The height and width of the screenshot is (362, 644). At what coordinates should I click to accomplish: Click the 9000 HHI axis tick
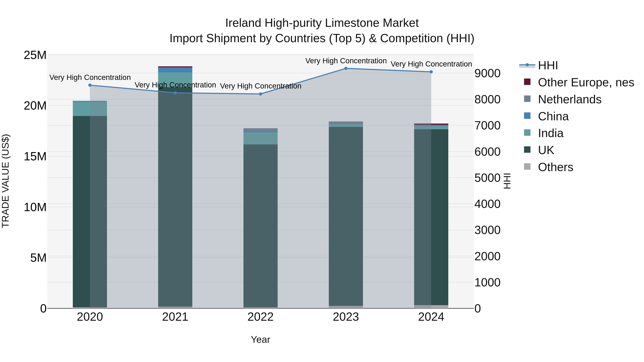[x=487, y=73]
